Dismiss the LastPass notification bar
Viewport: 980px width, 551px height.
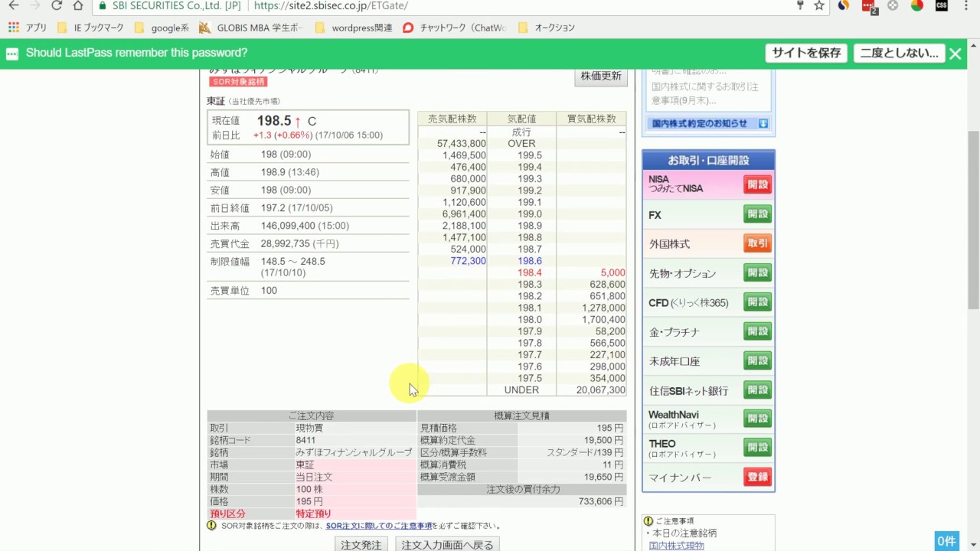955,54
